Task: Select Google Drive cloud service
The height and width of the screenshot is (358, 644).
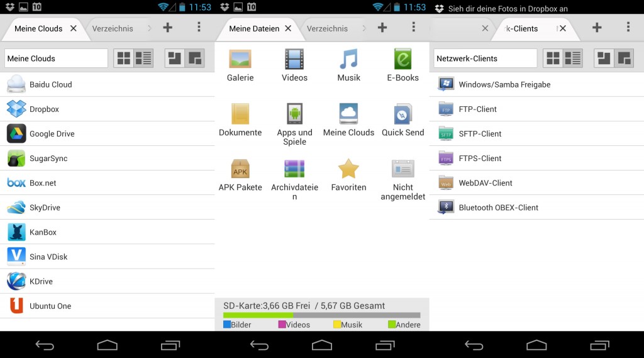Action: point(107,133)
